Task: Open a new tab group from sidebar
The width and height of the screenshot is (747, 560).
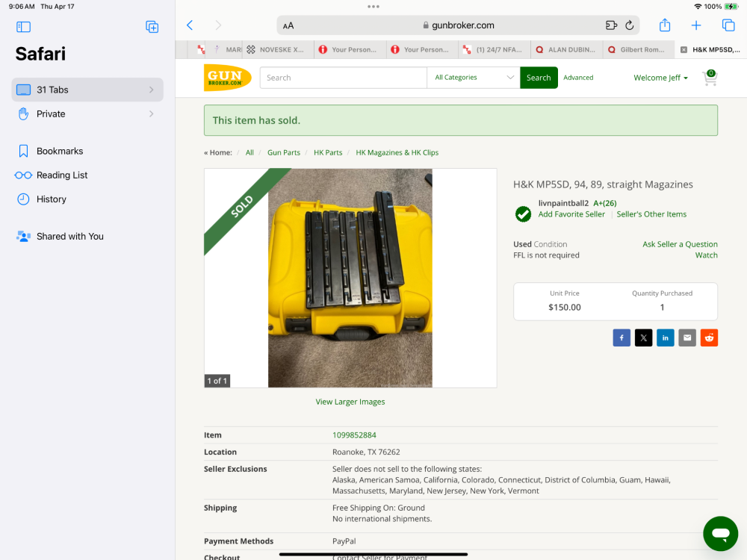Action: pos(152,27)
